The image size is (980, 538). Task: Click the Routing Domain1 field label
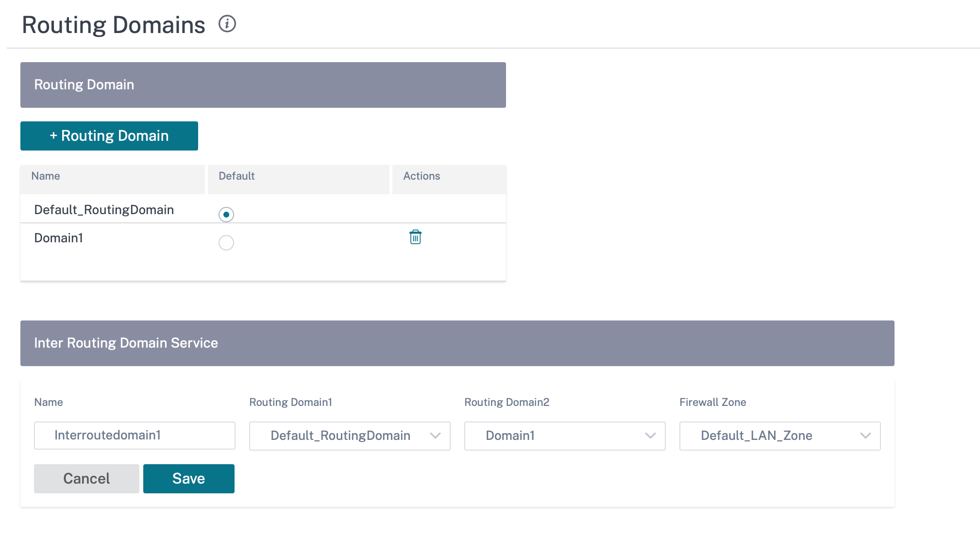pyautogui.click(x=290, y=402)
